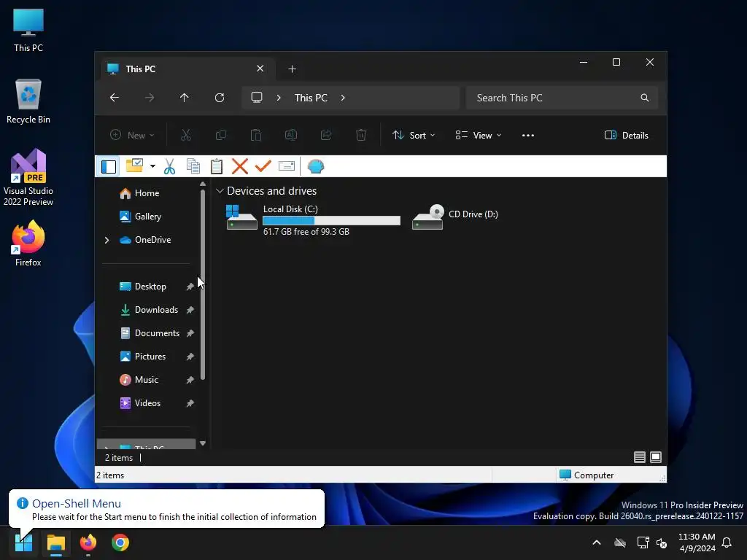Click Local Disk (C:) capacity bar

[x=331, y=220]
